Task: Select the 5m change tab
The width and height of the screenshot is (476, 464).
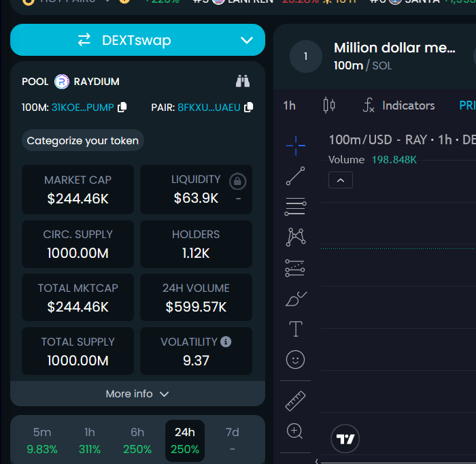Action: click(x=42, y=440)
